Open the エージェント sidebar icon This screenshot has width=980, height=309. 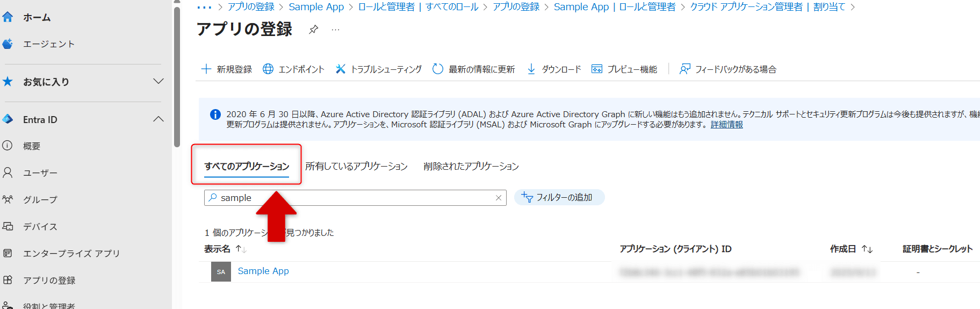point(8,44)
